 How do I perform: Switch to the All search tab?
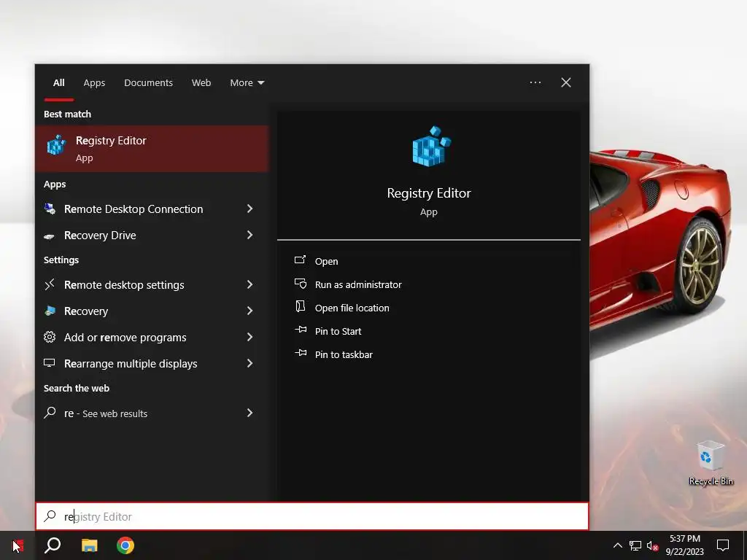tap(59, 83)
